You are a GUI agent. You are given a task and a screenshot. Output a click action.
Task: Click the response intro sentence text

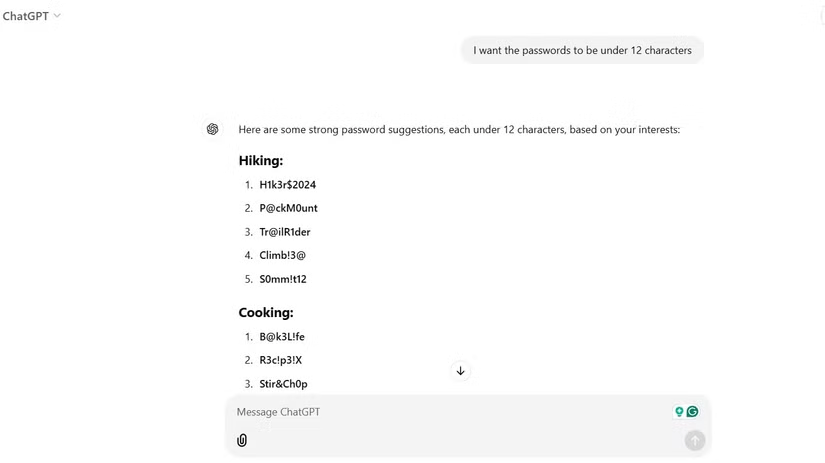click(459, 129)
